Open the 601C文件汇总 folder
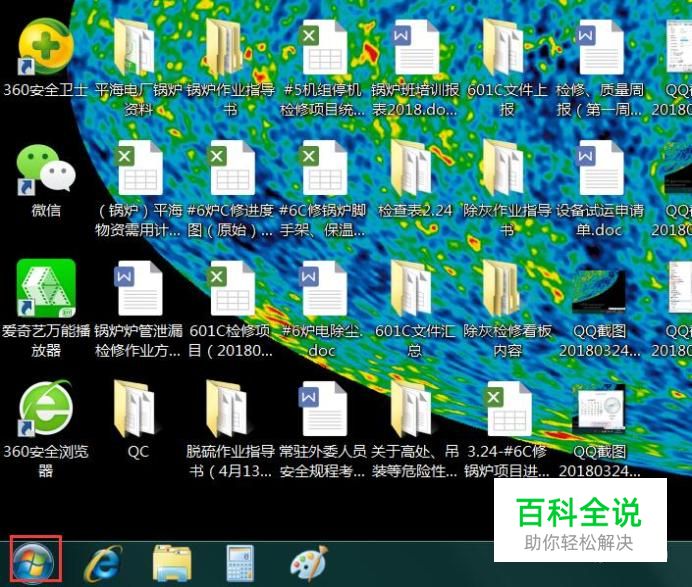The image size is (692, 587). click(x=410, y=289)
